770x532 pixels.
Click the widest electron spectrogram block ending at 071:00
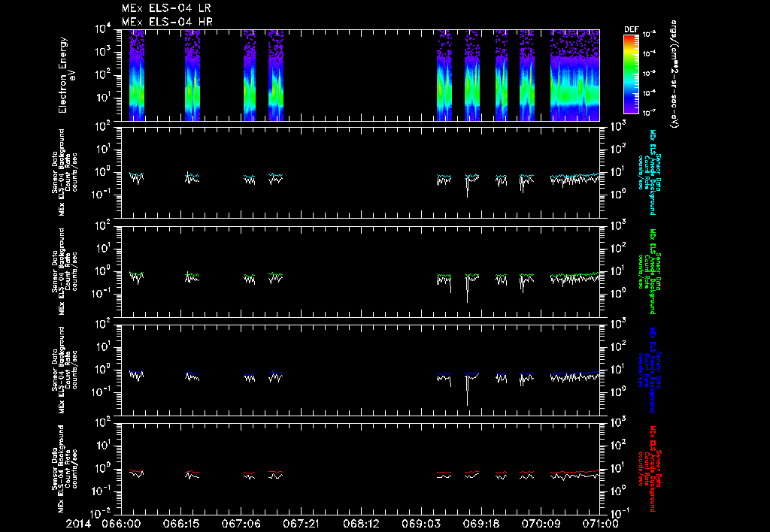tap(575, 75)
